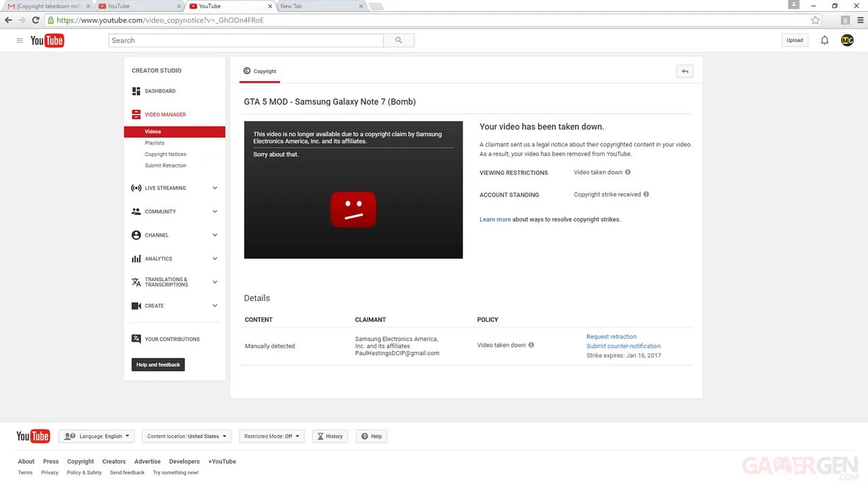Click the +YouTube footer link
The width and height of the screenshot is (868, 490).
[222, 462]
